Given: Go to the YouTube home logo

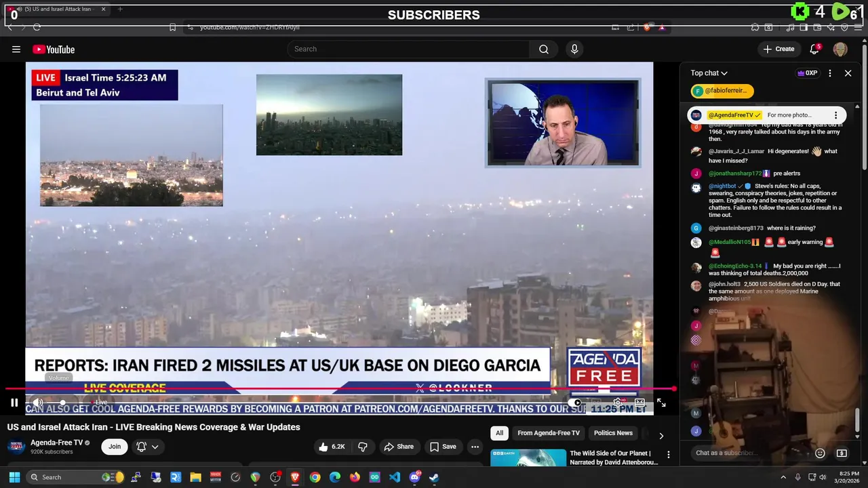Looking at the screenshot, I should coord(54,49).
